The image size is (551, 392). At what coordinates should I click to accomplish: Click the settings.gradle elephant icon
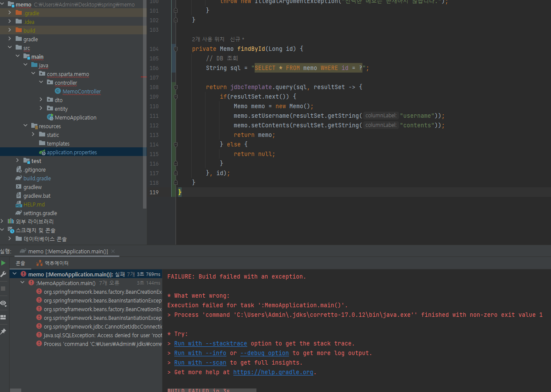pos(19,213)
